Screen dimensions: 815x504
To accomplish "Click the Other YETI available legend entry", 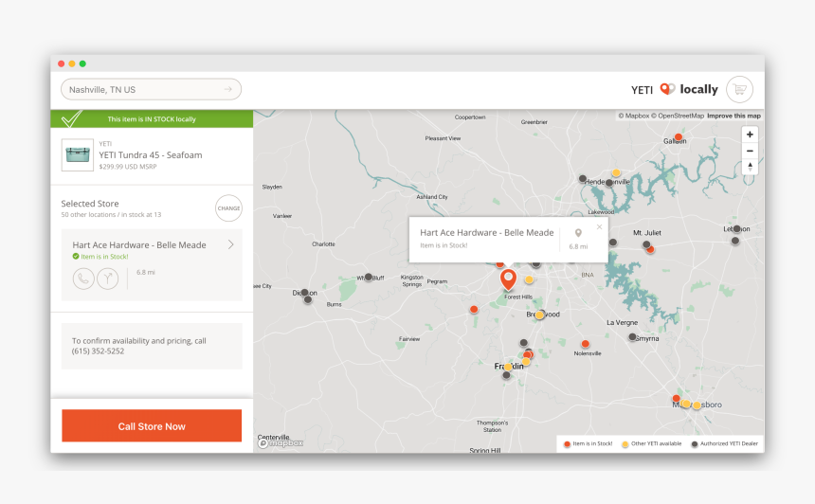I will pos(652,443).
